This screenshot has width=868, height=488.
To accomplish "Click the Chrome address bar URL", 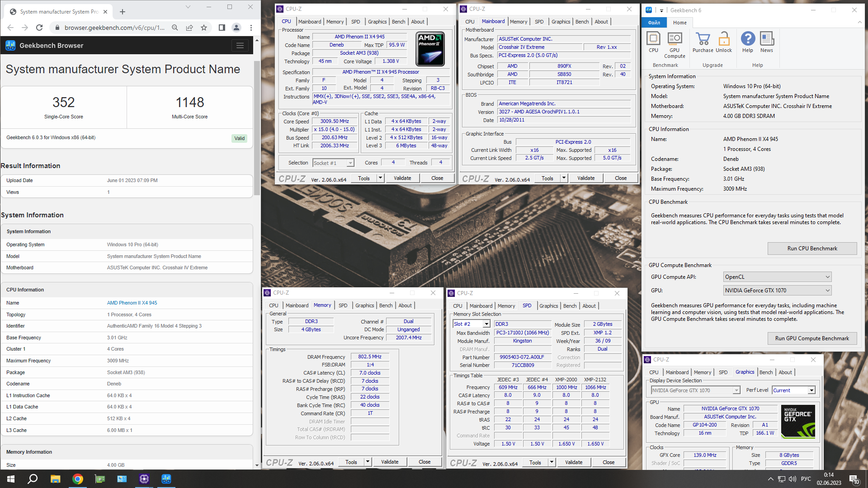I will click(x=114, y=28).
